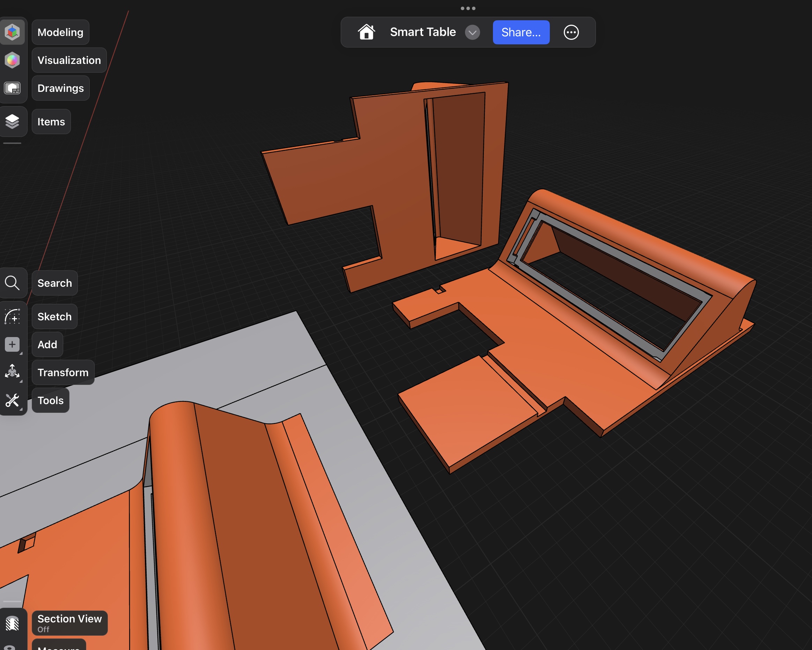
Task: Select the Visualization label tab
Action: [x=69, y=60]
